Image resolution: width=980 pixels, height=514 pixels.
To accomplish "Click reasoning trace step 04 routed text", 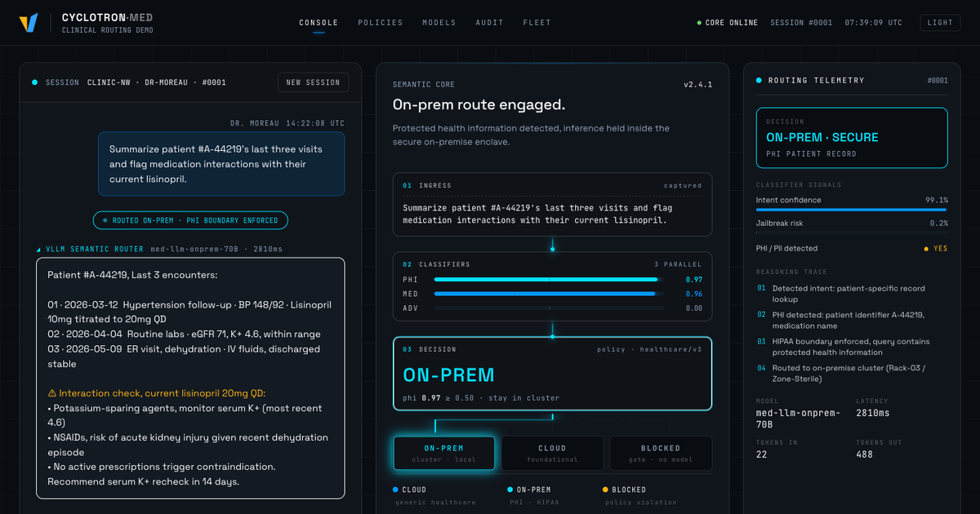I will (x=849, y=373).
